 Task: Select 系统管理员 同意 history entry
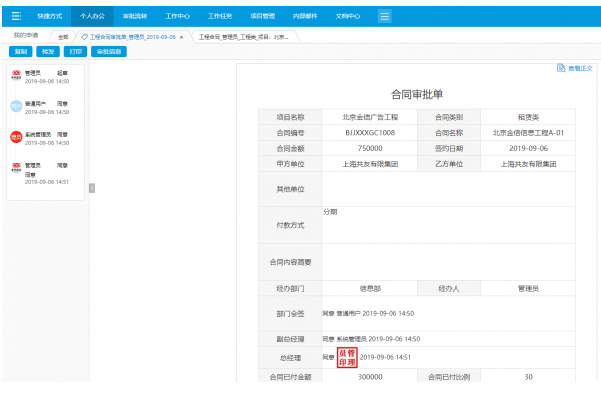point(46,138)
